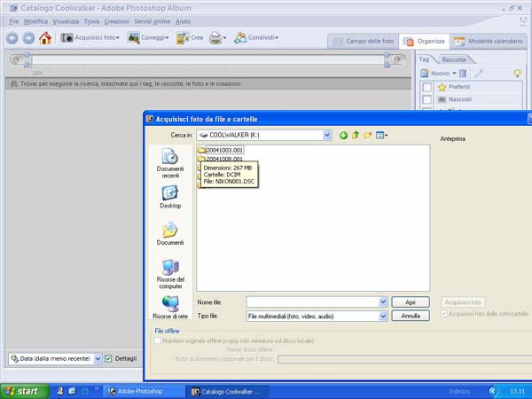Click the Nascosti tag icon
This screenshot has width=532, height=399.
click(x=442, y=99)
